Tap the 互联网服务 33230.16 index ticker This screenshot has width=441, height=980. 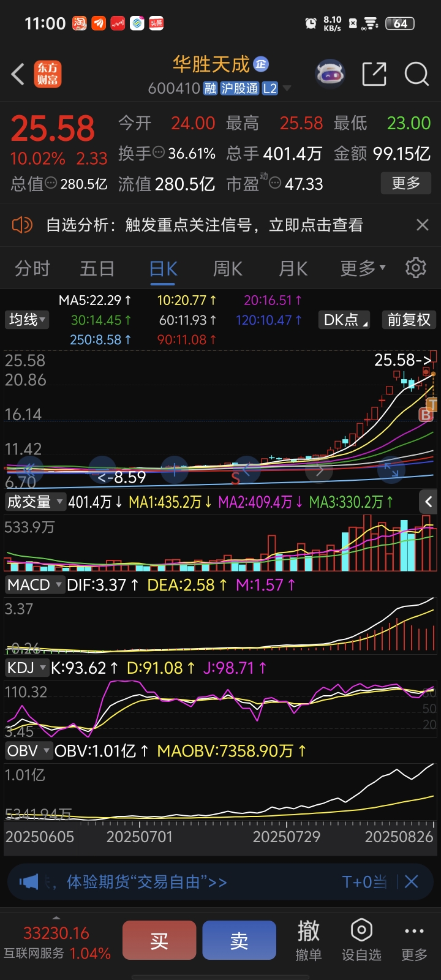[57, 943]
